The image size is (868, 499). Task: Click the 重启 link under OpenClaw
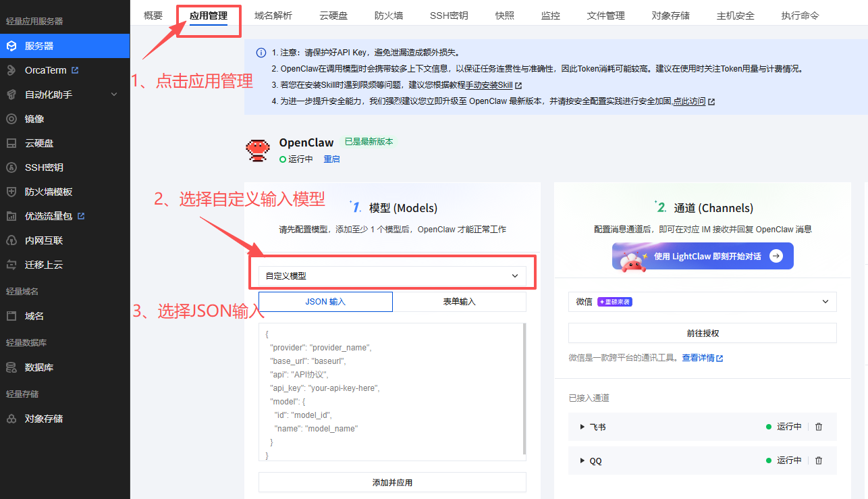[x=331, y=159]
